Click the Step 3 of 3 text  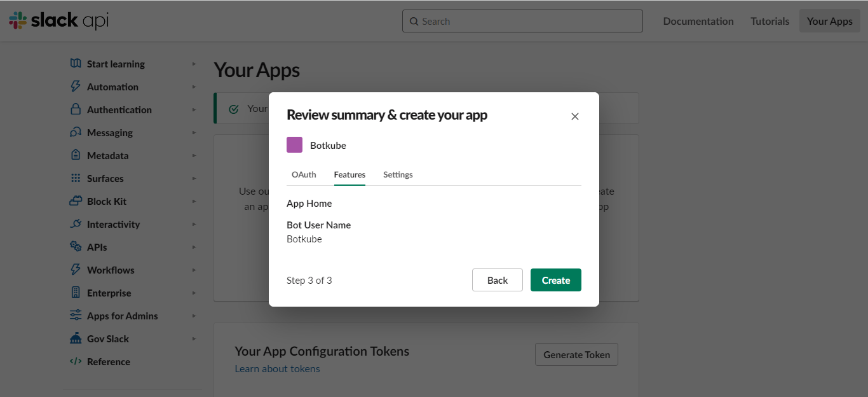(309, 280)
